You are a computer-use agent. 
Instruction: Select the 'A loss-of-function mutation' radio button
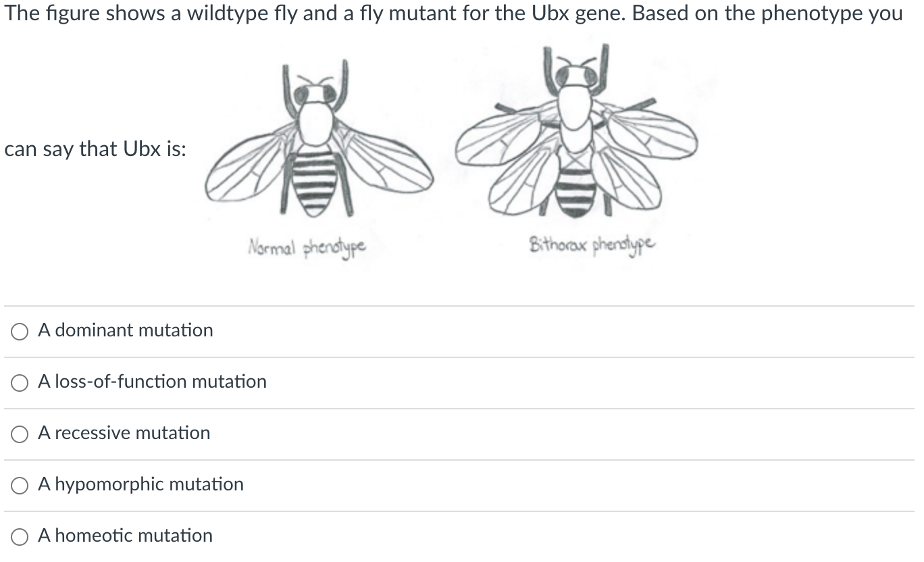(x=20, y=383)
